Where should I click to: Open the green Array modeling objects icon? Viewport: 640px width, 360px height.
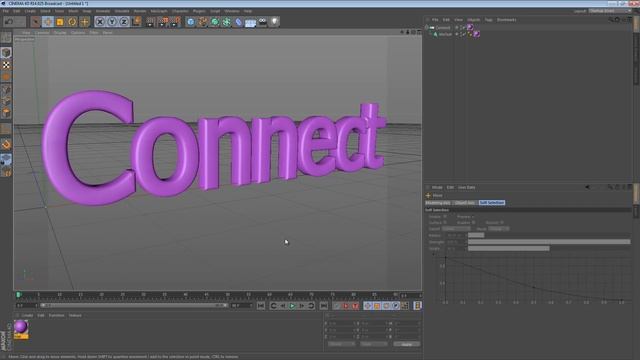point(227,22)
